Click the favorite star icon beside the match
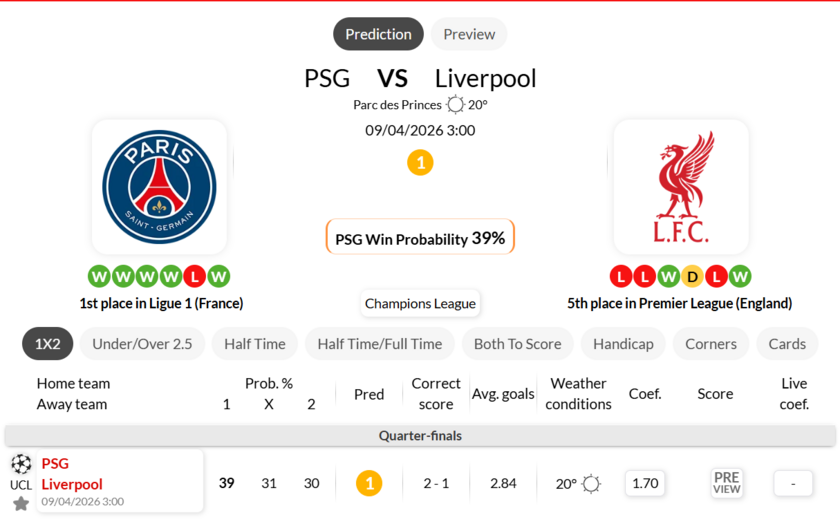Screen dimensions: 840x524 21,503
